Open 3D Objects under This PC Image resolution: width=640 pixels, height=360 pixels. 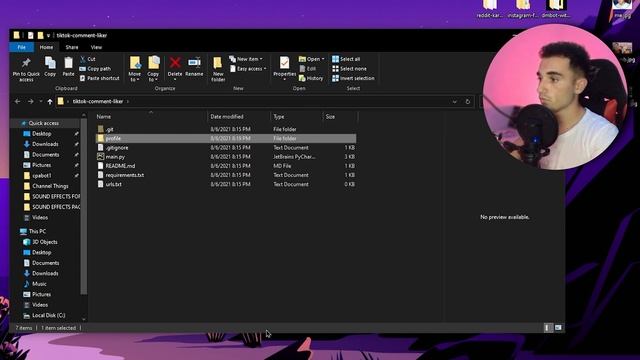[44, 242]
